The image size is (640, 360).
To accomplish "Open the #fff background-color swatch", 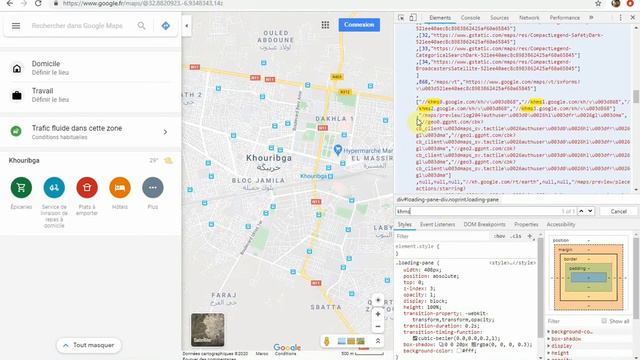I will [459, 351].
